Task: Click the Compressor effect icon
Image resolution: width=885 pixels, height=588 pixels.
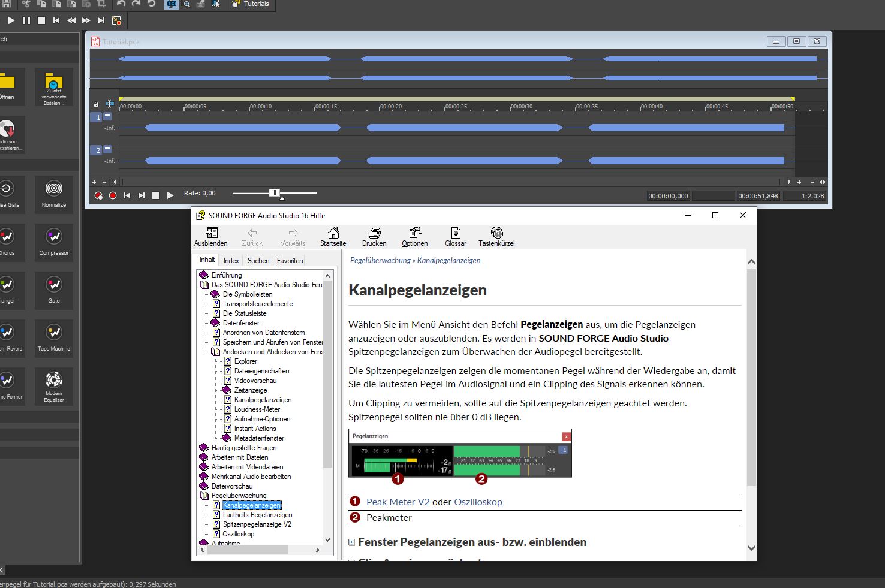Action: tap(54, 242)
